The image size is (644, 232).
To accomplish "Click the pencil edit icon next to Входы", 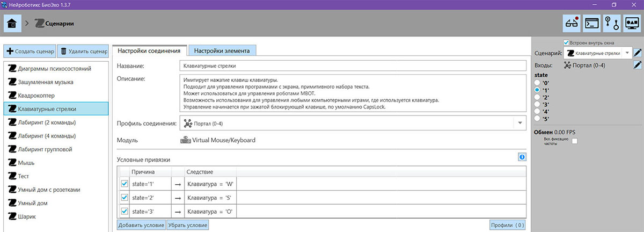I will point(637,66).
